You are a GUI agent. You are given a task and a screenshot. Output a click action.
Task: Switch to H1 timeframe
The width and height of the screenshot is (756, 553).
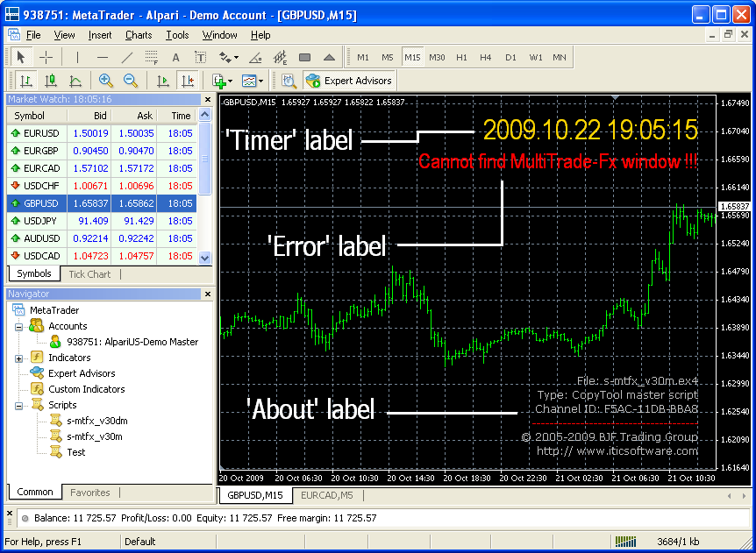point(461,57)
